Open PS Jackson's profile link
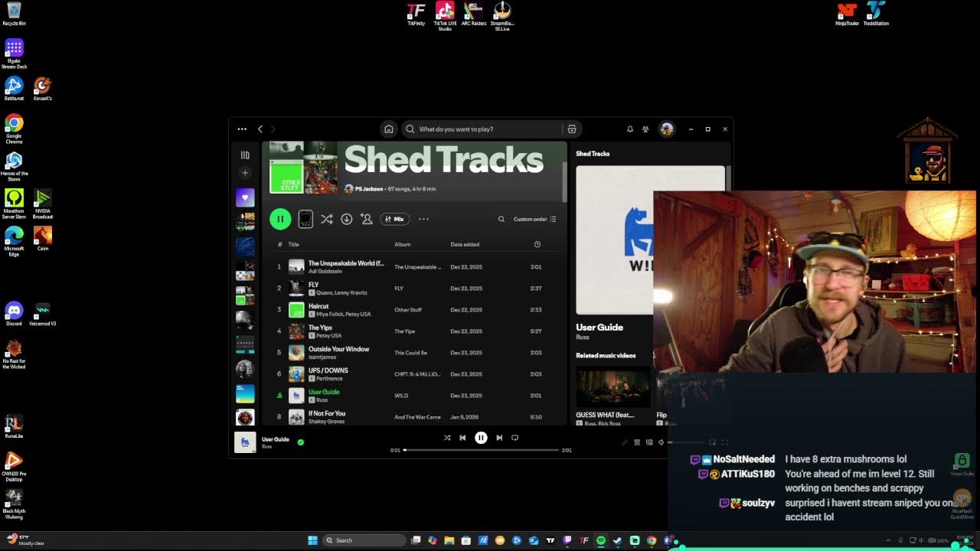 (369, 189)
